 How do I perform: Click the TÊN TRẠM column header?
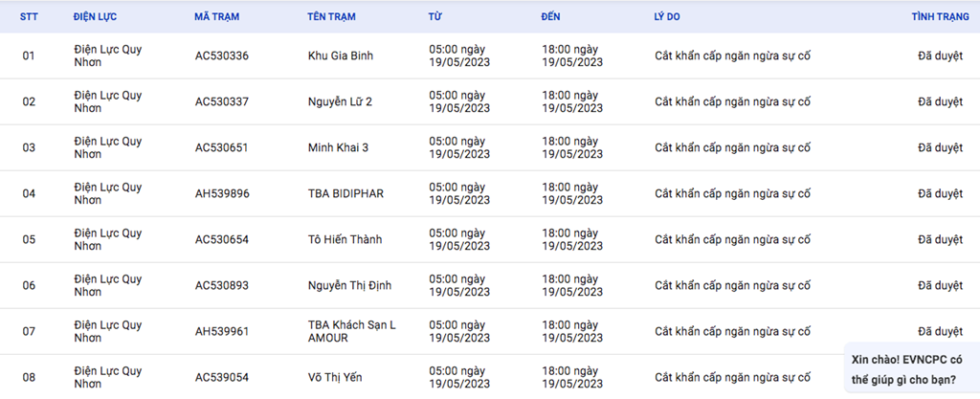click(331, 17)
